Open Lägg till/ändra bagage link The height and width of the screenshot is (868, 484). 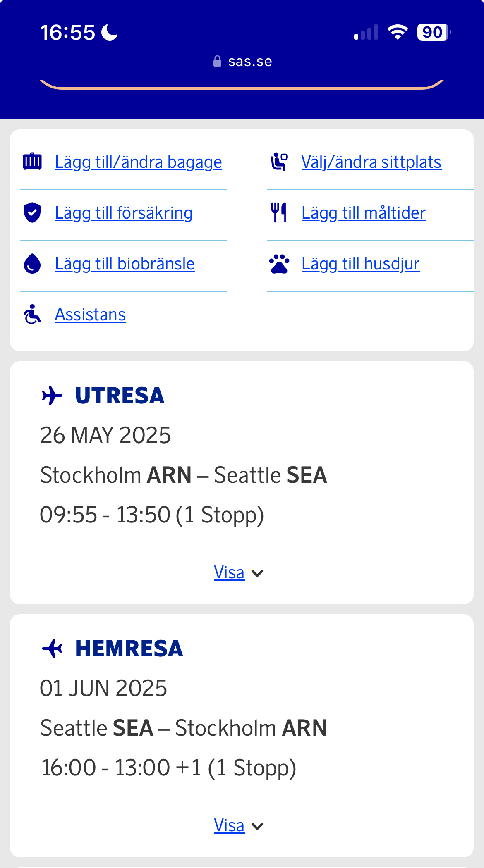coord(138,162)
